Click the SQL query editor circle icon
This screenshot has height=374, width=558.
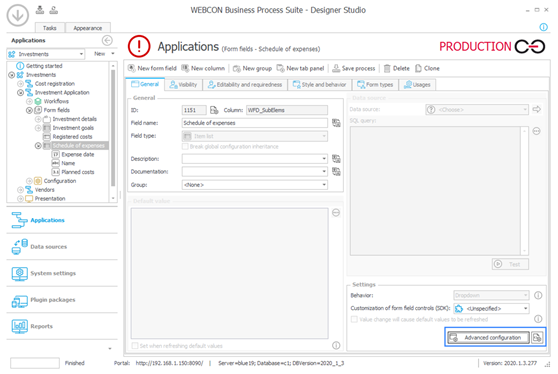537,131
